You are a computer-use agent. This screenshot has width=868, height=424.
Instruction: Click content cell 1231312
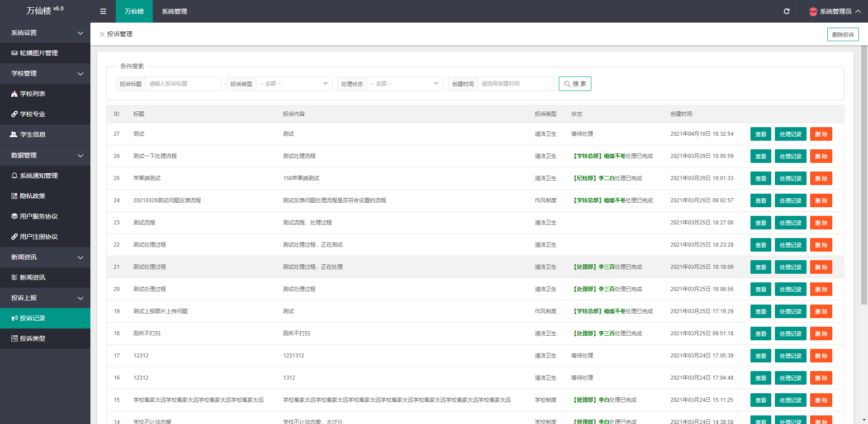coord(294,356)
